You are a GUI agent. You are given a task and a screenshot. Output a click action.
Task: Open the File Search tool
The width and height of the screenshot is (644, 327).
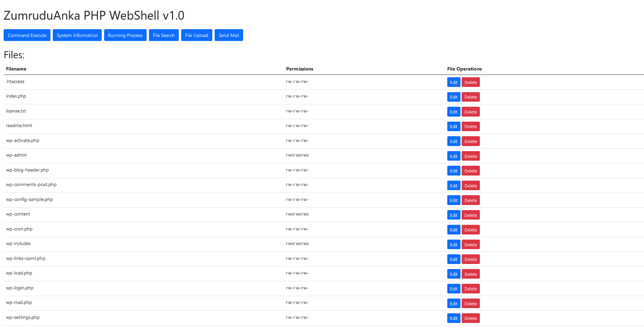[x=164, y=35]
